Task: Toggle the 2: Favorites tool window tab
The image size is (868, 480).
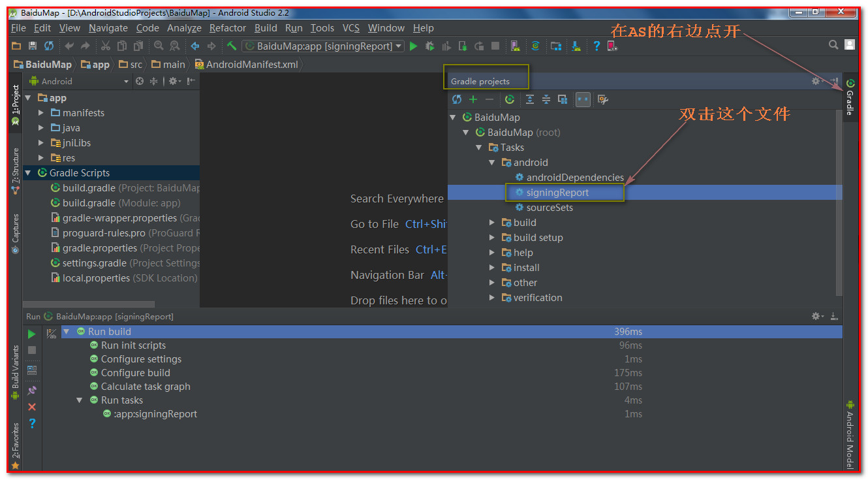Action: pyautogui.click(x=16, y=445)
